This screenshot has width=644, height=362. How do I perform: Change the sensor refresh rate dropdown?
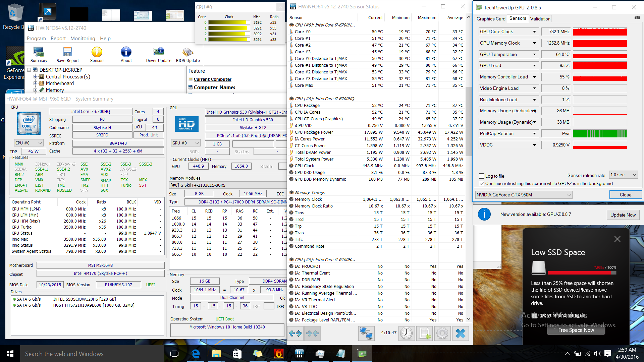coord(623,175)
